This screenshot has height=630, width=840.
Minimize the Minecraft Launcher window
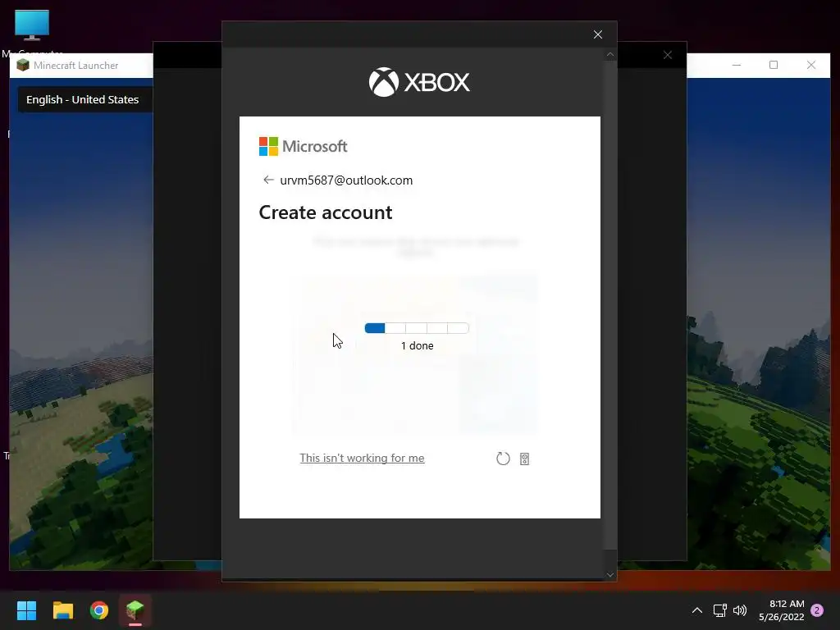pyautogui.click(x=737, y=65)
